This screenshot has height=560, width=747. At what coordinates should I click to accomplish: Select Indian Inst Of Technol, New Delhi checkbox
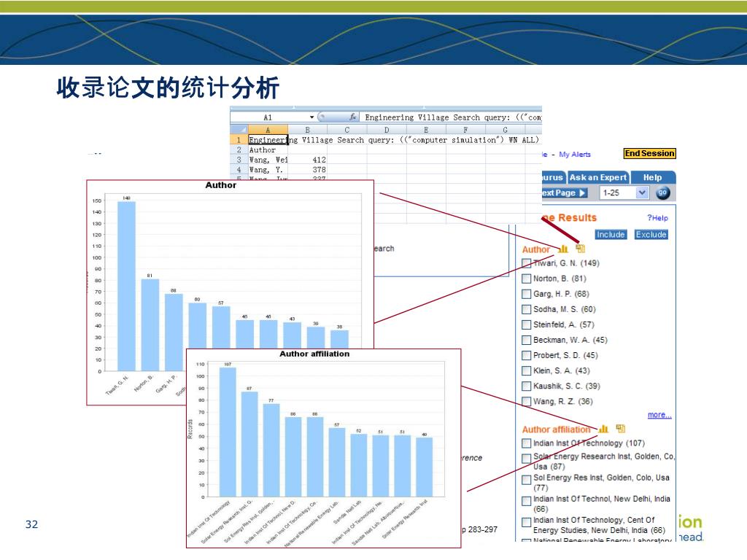(527, 501)
